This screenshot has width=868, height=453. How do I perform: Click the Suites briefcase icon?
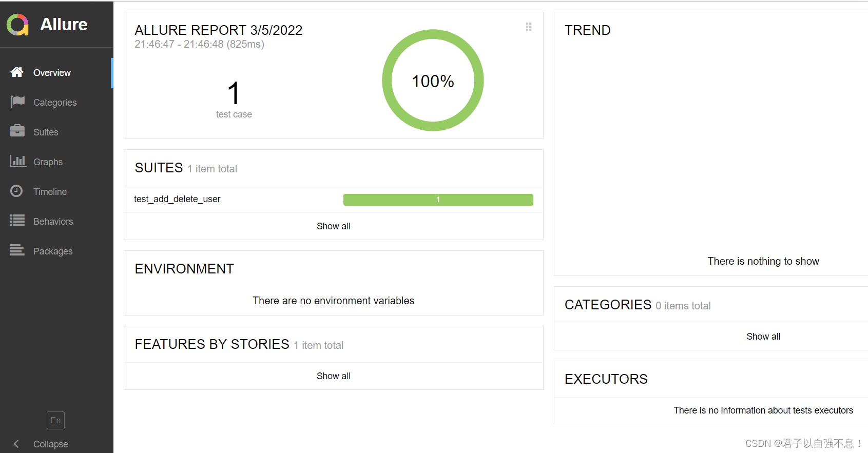click(x=17, y=131)
